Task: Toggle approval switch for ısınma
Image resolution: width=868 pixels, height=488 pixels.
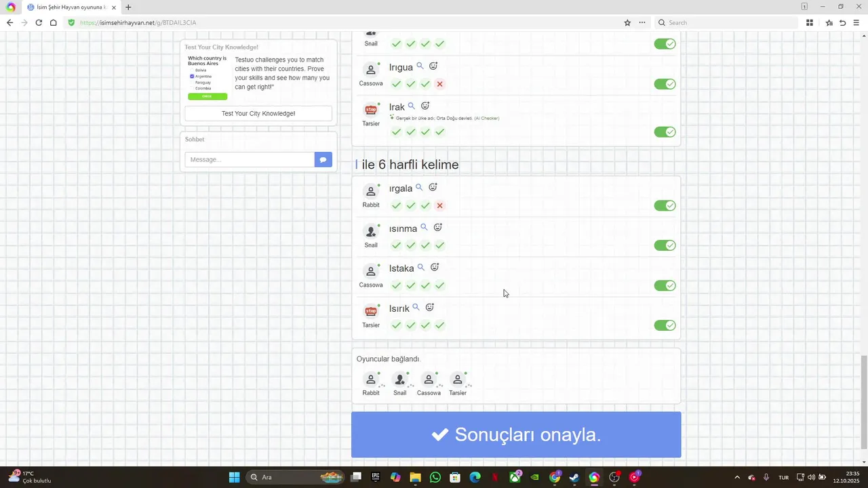Action: 665,245
